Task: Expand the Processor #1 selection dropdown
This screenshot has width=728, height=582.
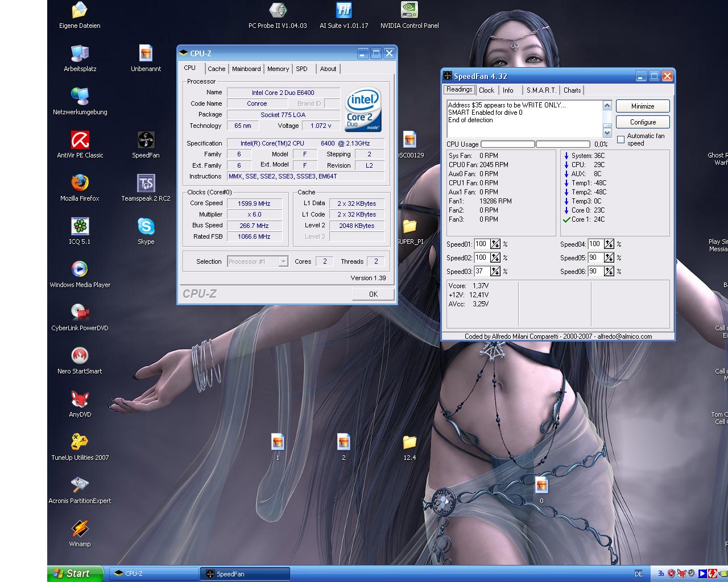Action: pyautogui.click(x=283, y=261)
